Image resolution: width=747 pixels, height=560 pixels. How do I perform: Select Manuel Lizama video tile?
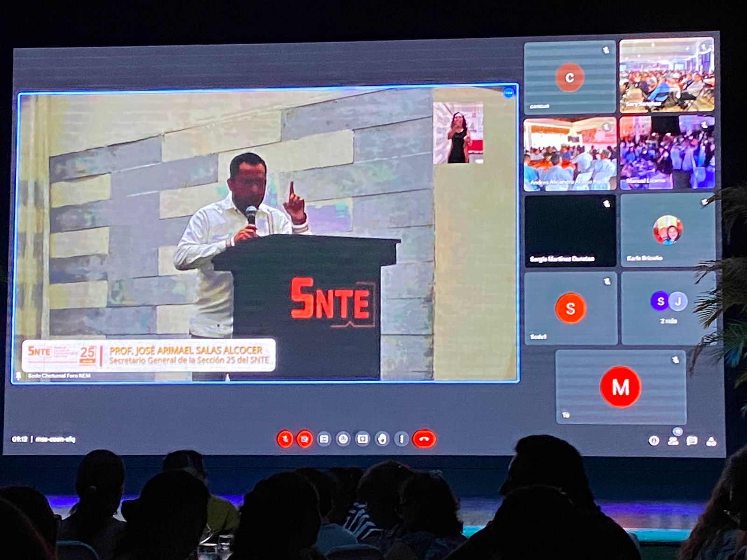(x=667, y=153)
